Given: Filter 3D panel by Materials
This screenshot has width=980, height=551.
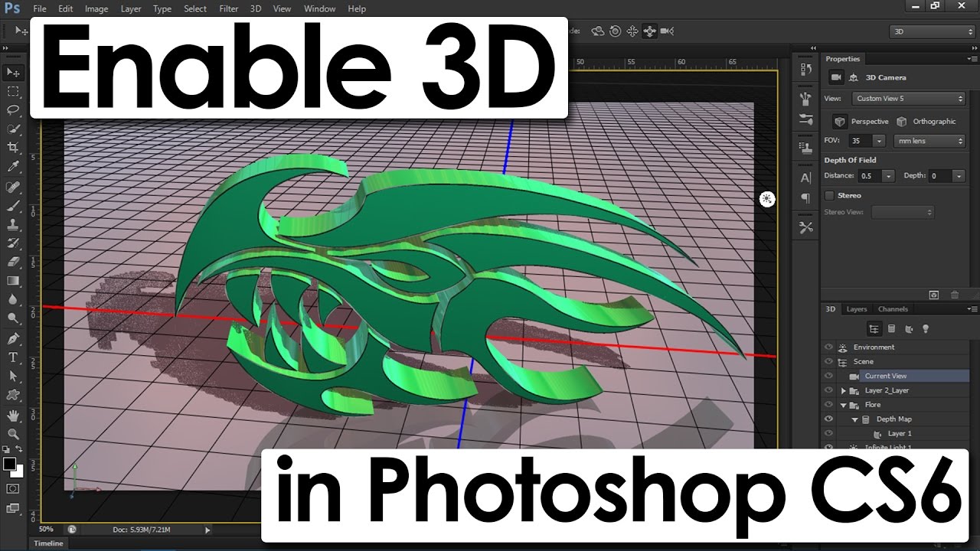Looking at the screenshot, I should point(909,329).
